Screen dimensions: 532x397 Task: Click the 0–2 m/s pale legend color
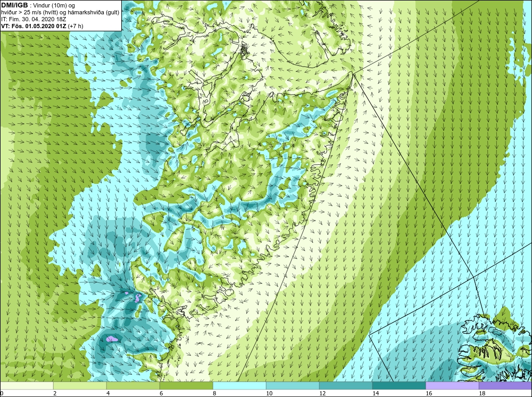pos(27,386)
